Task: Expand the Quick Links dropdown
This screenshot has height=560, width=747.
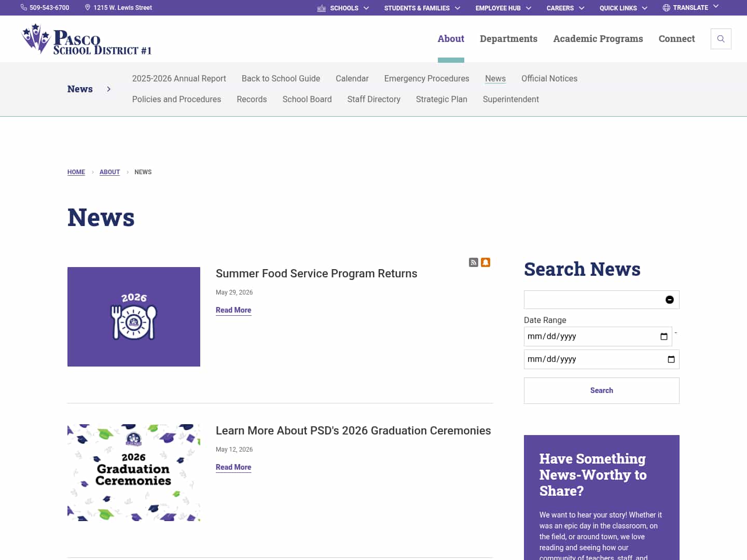Action: pyautogui.click(x=624, y=8)
